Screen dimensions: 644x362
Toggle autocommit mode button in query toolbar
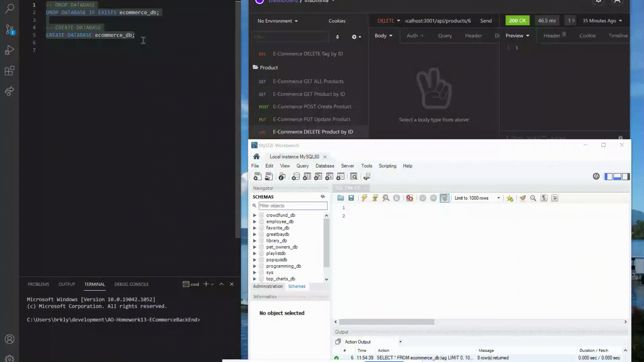[444, 198]
